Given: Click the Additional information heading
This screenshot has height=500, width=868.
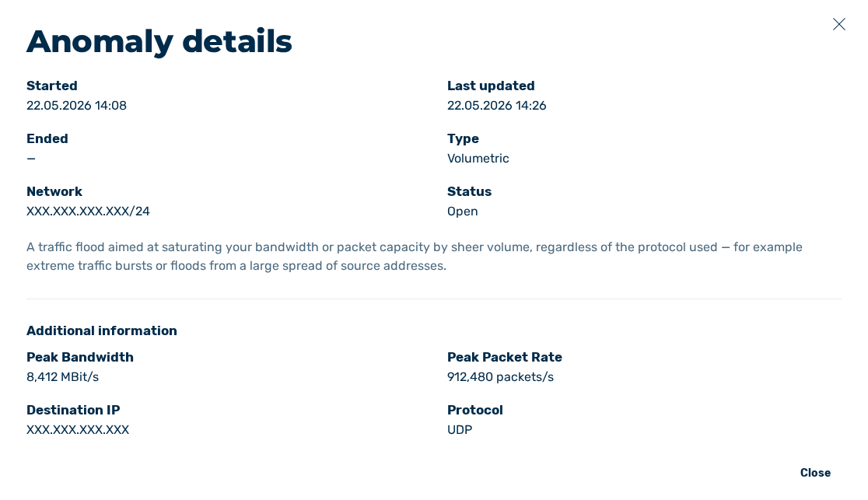Looking at the screenshot, I should [x=102, y=330].
